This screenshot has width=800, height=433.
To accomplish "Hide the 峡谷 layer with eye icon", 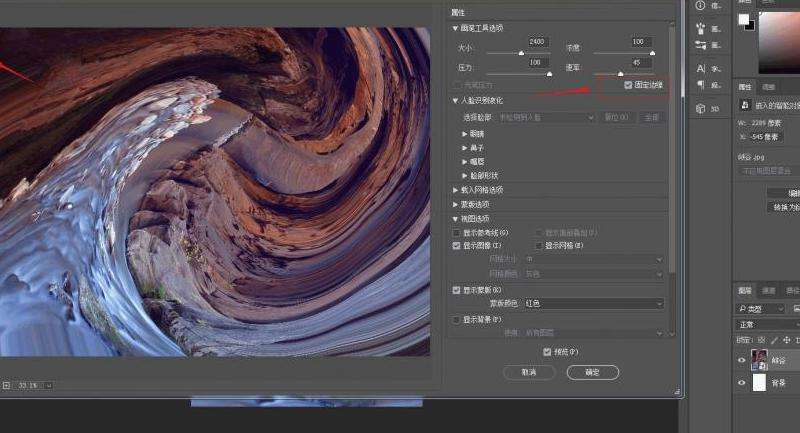I will click(742, 360).
